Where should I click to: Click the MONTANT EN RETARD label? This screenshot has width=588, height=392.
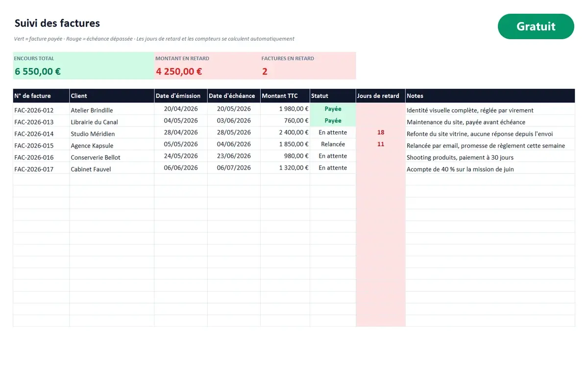(x=182, y=58)
